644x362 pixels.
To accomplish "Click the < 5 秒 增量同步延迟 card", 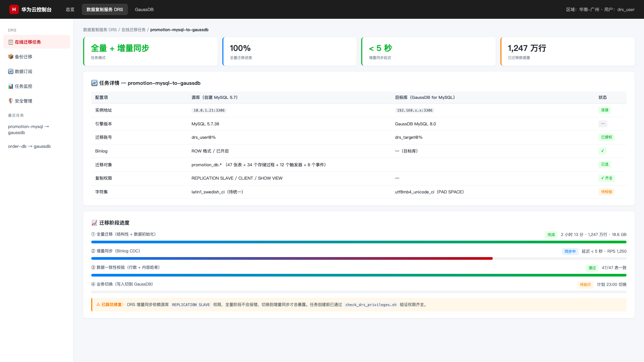I will click(429, 52).
